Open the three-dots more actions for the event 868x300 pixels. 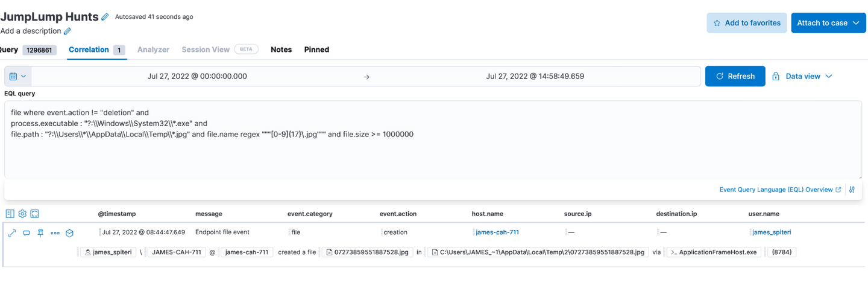[55, 233]
